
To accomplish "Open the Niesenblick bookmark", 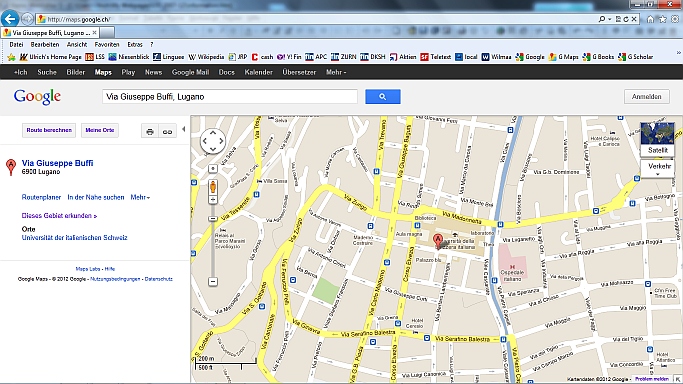I will [x=129, y=57].
